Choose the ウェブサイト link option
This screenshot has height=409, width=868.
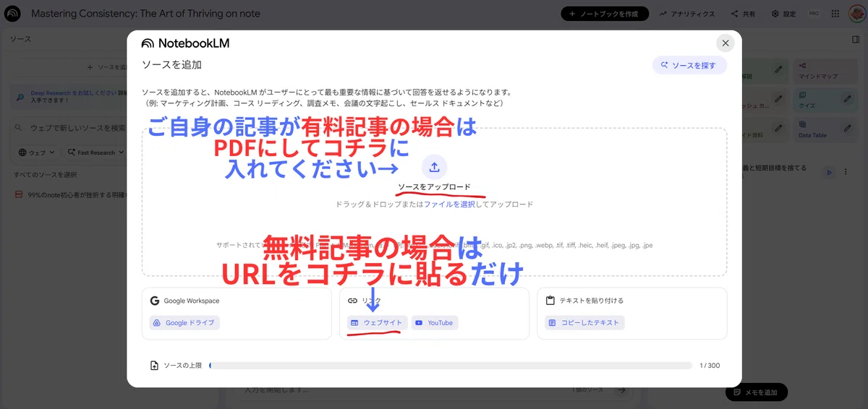click(377, 322)
